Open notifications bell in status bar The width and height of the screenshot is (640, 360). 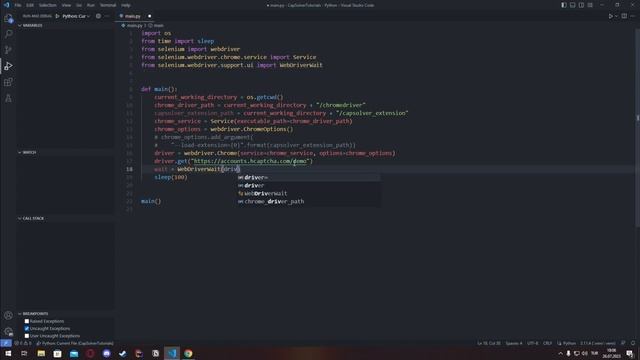[633, 343]
